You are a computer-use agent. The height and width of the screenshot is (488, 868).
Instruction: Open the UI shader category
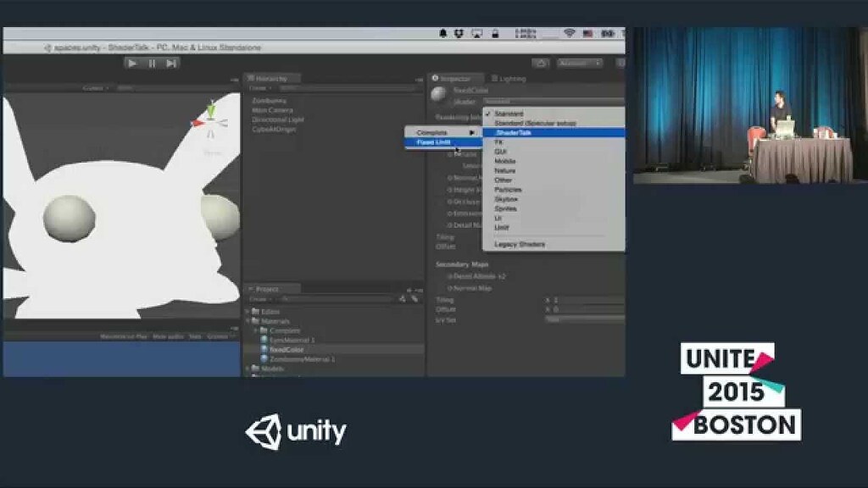click(554, 218)
